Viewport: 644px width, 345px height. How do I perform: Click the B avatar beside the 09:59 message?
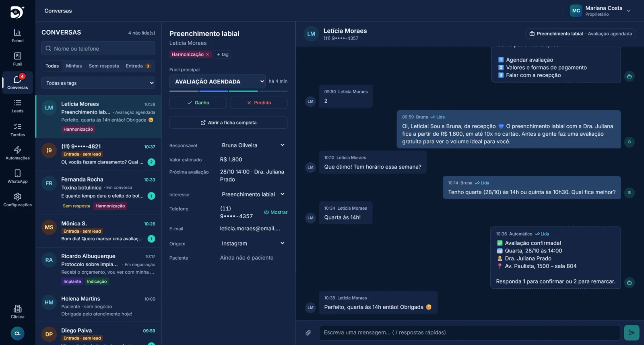coord(629,142)
